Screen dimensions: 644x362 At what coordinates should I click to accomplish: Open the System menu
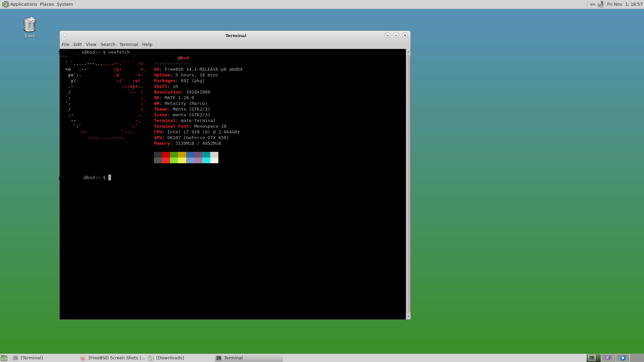65,4
